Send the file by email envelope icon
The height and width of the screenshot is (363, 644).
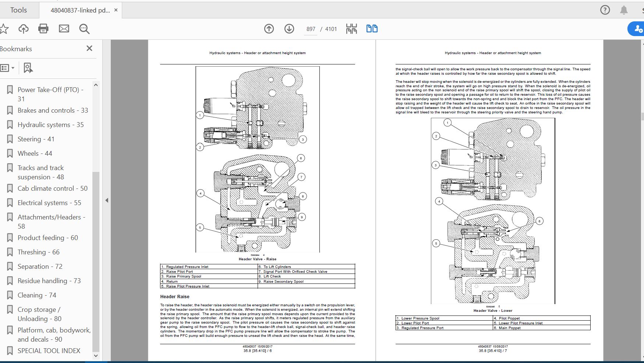pos(64,29)
